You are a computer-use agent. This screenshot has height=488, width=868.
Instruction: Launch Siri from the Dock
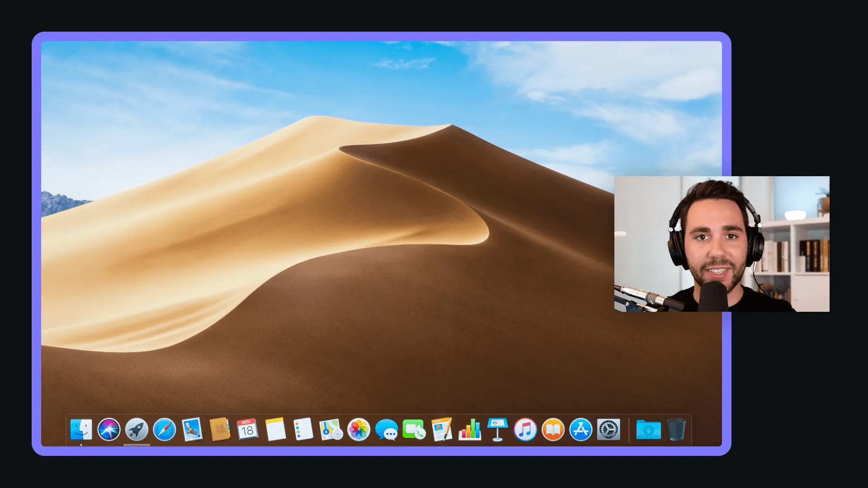coord(109,429)
